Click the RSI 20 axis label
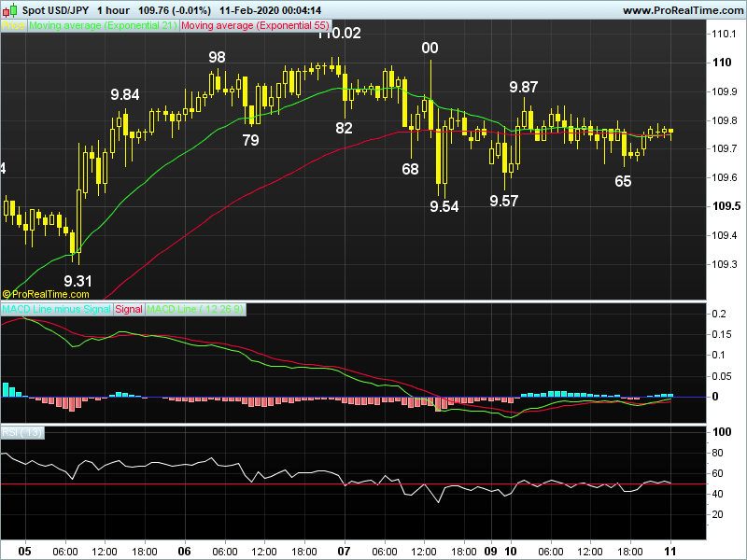Screen dimensions: 747x560 click(x=717, y=515)
